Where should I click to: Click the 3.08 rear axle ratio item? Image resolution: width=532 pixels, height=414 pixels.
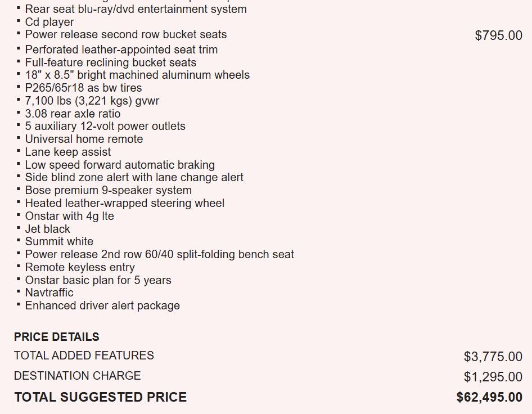point(73,114)
